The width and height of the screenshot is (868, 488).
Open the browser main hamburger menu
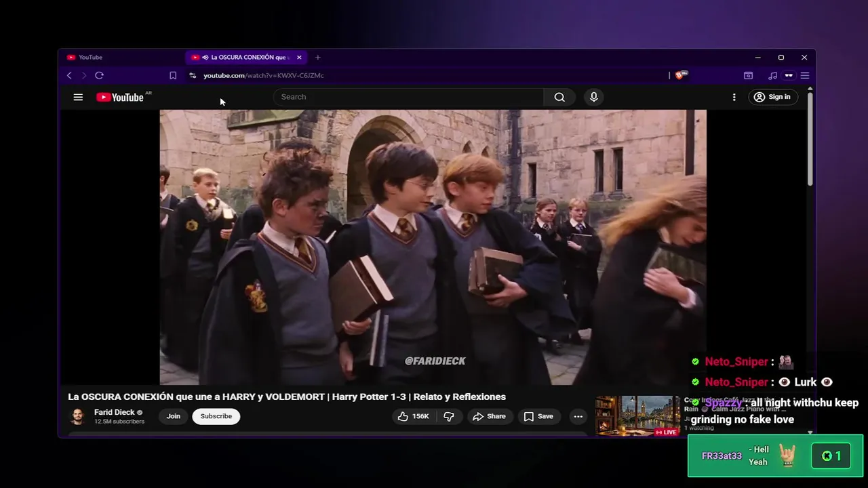805,75
